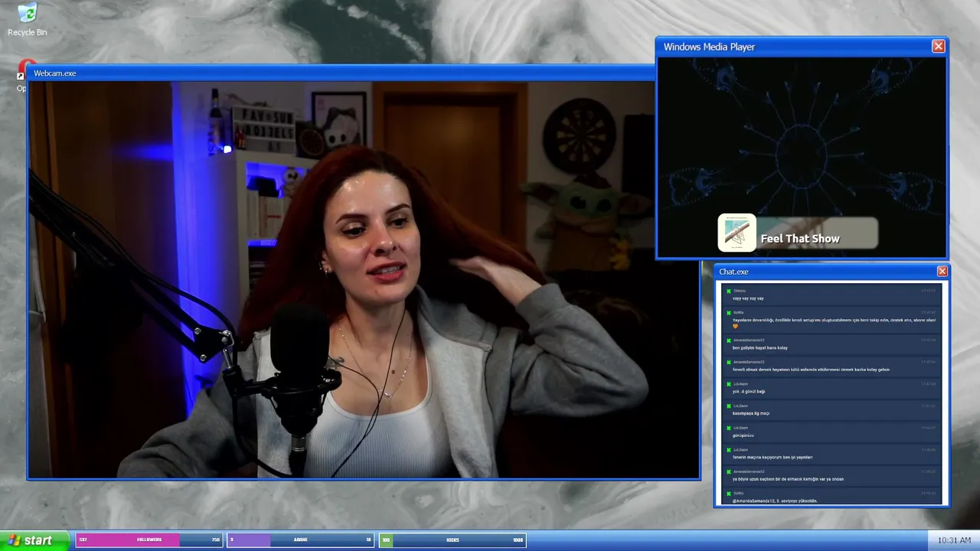
Task: Click the '1000' kicks goal number
Action: [x=518, y=540]
